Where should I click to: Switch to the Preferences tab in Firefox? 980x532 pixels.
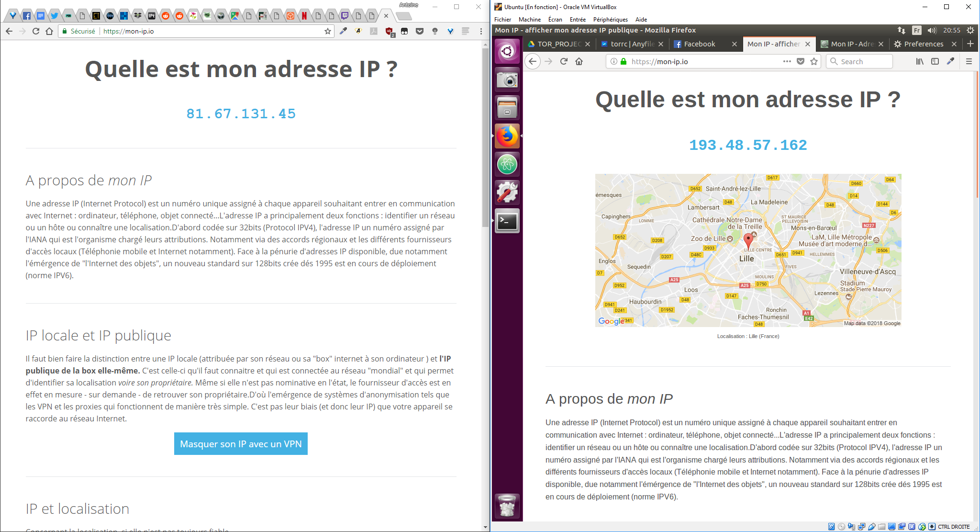[924, 44]
